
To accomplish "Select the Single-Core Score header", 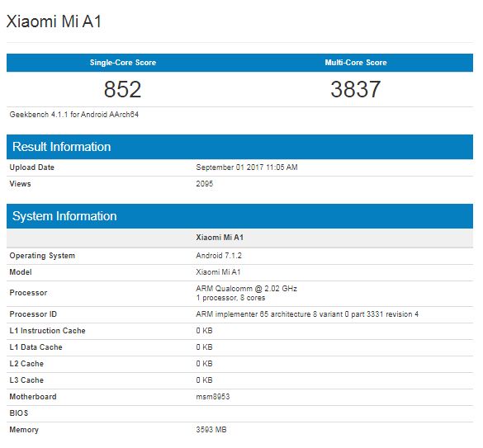I will click(123, 63).
